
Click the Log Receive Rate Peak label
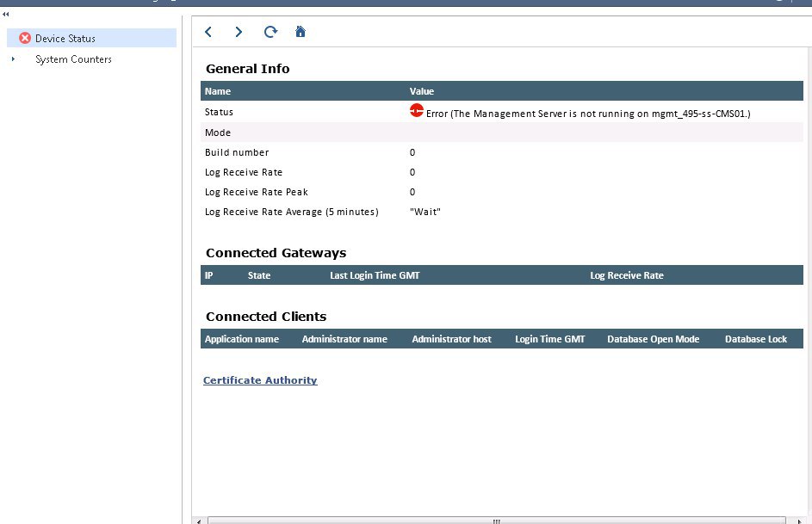coord(257,192)
